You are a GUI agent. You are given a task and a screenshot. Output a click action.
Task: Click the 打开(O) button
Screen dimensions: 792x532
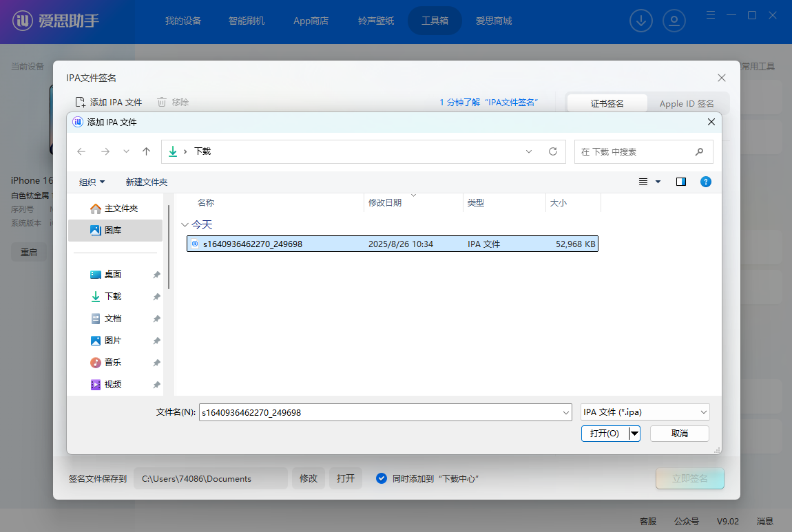coord(605,433)
